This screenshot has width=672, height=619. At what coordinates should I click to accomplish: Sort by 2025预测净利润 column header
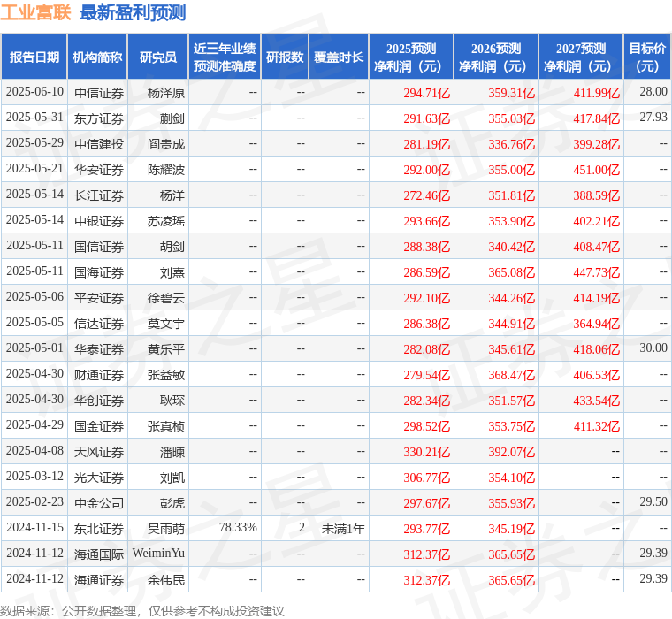(410, 57)
